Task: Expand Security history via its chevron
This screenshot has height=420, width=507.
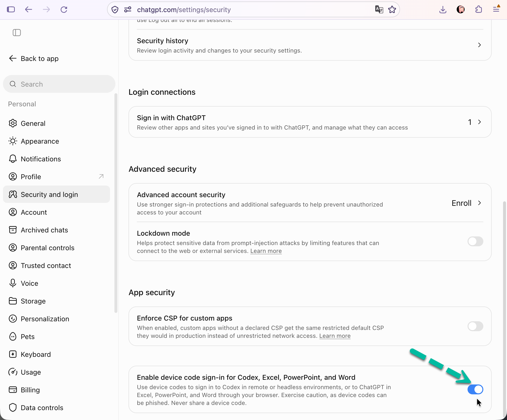Action: pos(479,45)
